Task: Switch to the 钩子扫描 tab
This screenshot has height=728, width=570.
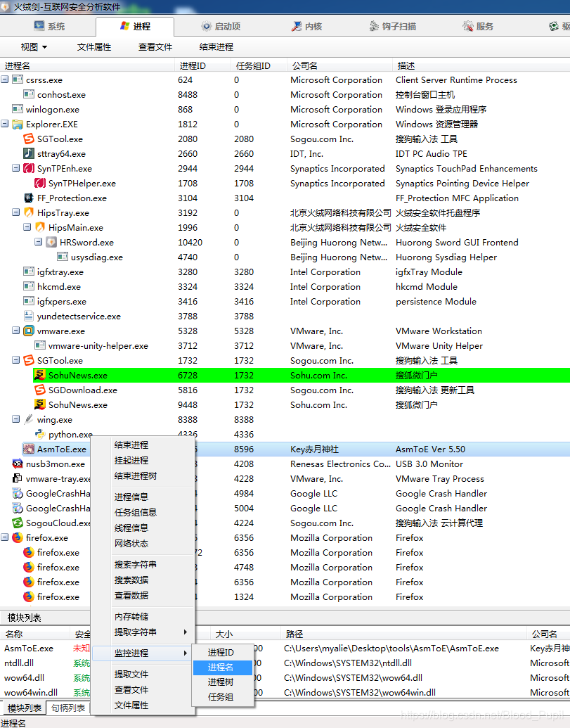Action: tap(392, 27)
